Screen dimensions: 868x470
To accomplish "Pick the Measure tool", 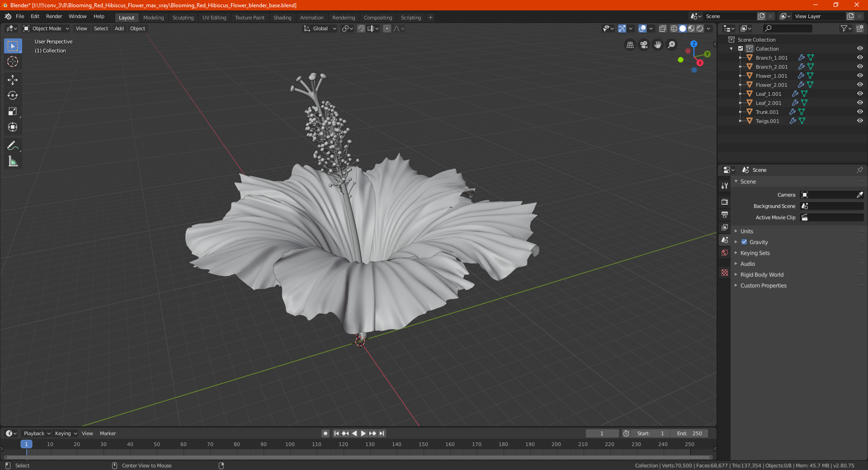I will [13, 161].
